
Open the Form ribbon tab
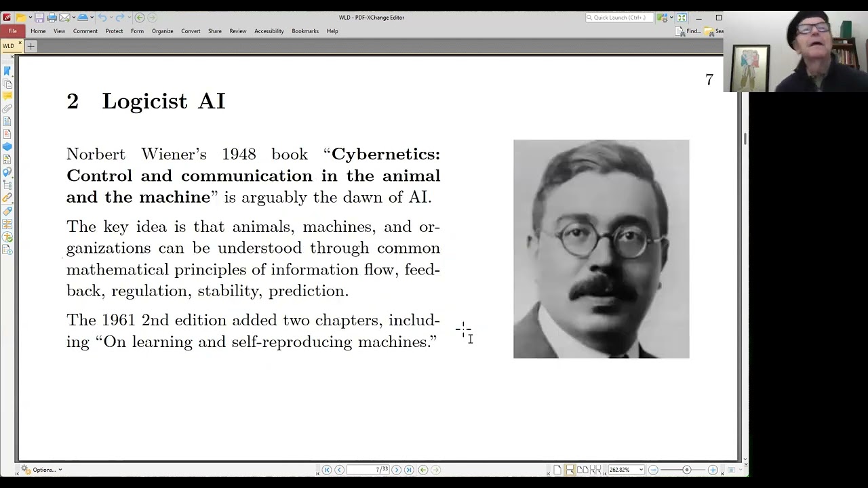pos(137,31)
